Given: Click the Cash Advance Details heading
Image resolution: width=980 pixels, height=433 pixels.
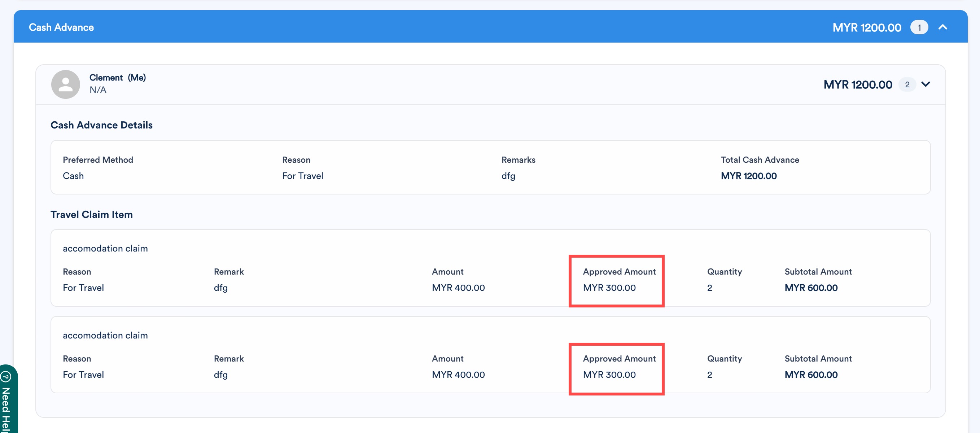Looking at the screenshot, I should (x=101, y=125).
